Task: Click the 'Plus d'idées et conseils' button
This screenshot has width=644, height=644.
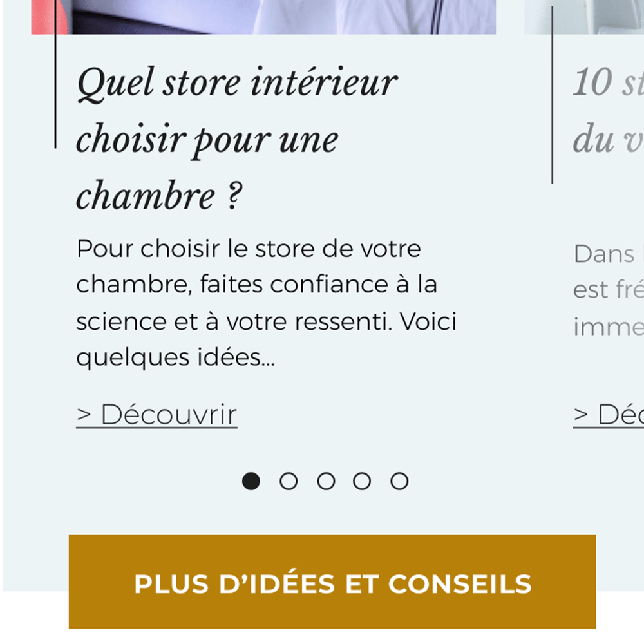Action: pos(332,582)
